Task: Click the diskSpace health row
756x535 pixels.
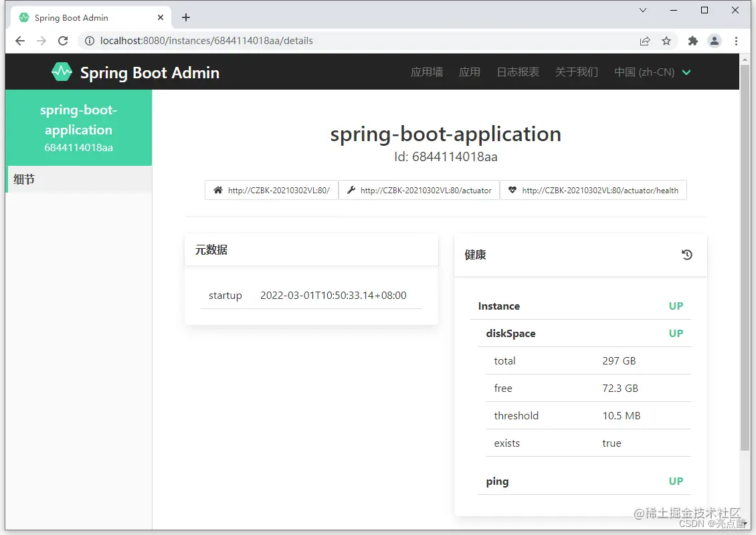Action: (x=584, y=334)
